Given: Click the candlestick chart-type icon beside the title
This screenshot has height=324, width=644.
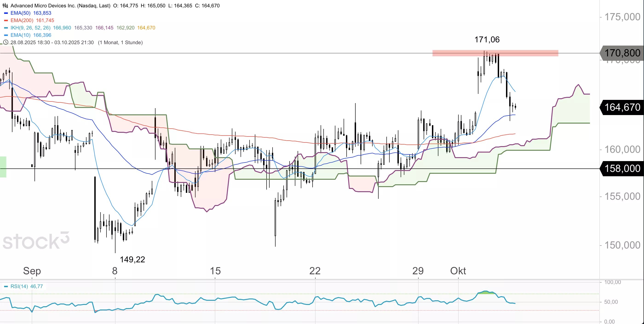Looking at the screenshot, I should point(5,6).
